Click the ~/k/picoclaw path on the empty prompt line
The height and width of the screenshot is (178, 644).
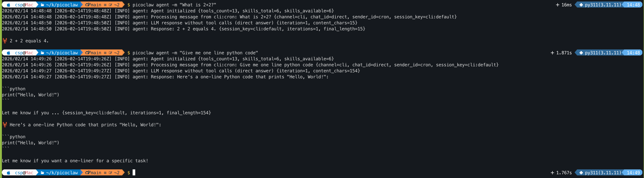pyautogui.click(x=62, y=173)
